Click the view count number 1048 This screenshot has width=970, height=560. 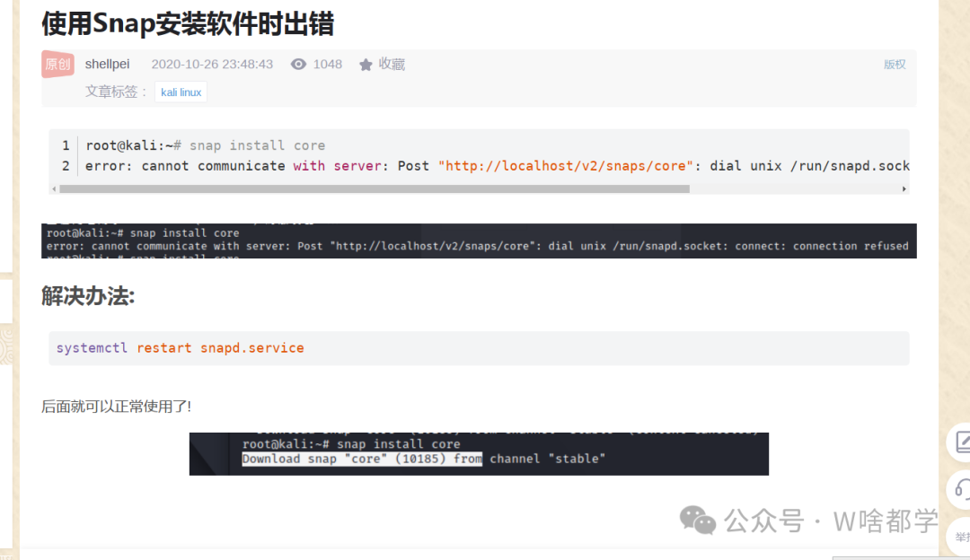coord(327,65)
